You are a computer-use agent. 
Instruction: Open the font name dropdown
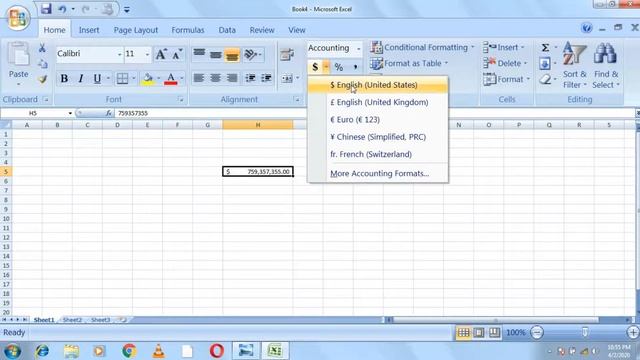point(120,54)
